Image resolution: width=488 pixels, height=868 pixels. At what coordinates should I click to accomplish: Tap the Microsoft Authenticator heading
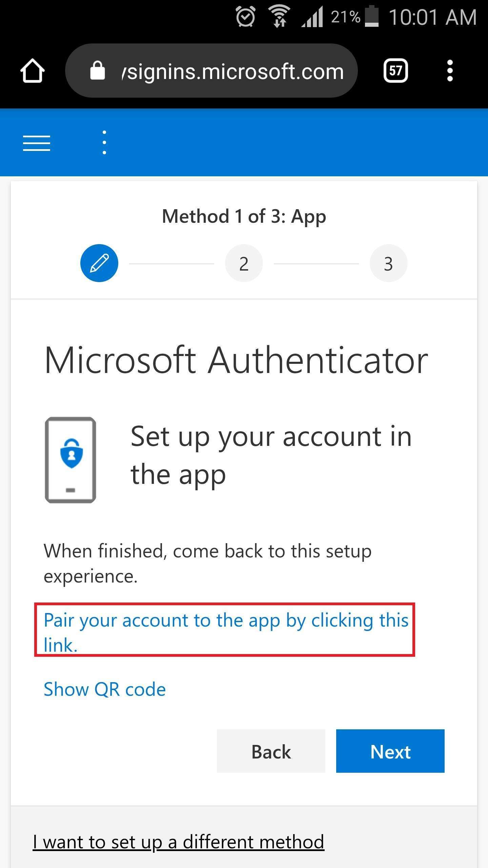[x=237, y=360]
